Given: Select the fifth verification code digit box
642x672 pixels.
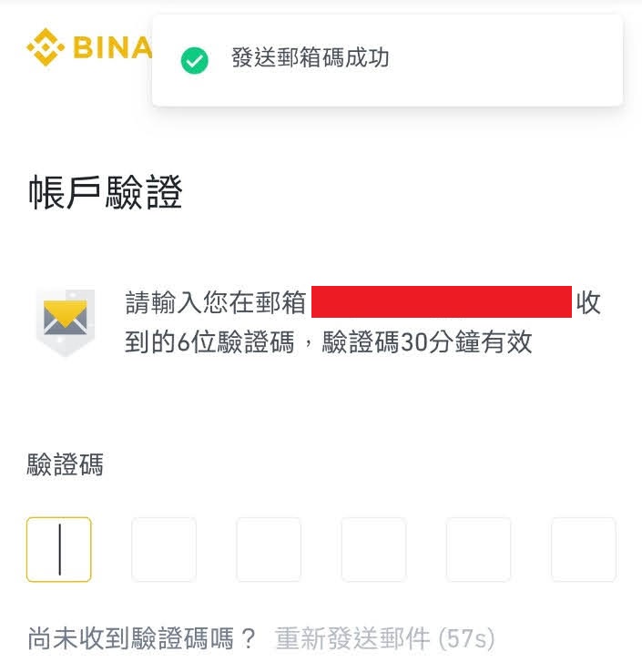Looking at the screenshot, I should click(479, 549).
